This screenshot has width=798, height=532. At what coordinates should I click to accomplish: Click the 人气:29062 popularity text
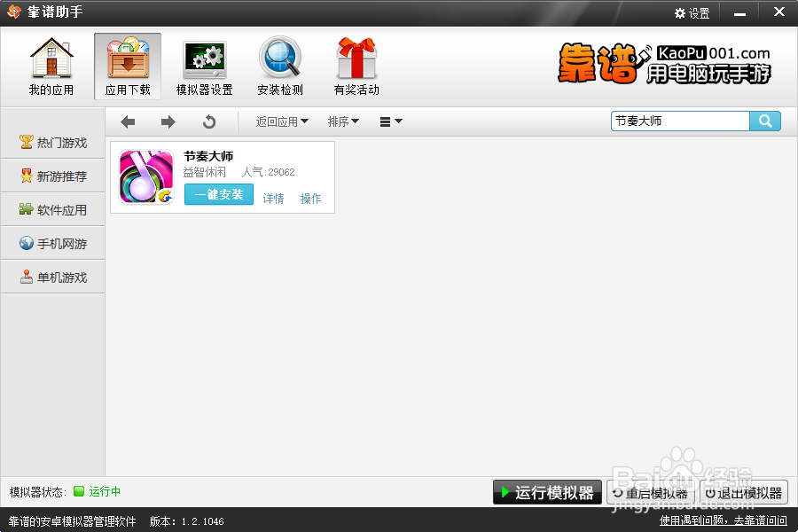pyautogui.click(x=268, y=172)
